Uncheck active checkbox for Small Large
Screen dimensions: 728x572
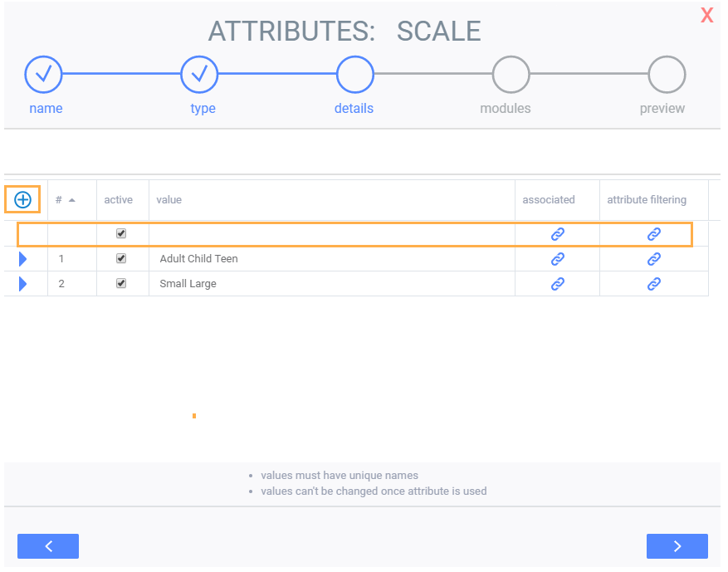point(121,283)
